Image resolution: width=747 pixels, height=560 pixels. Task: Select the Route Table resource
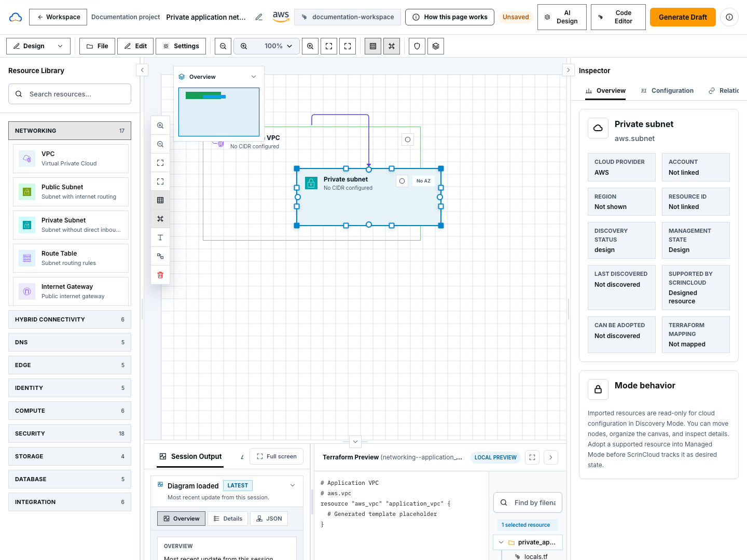point(71,258)
